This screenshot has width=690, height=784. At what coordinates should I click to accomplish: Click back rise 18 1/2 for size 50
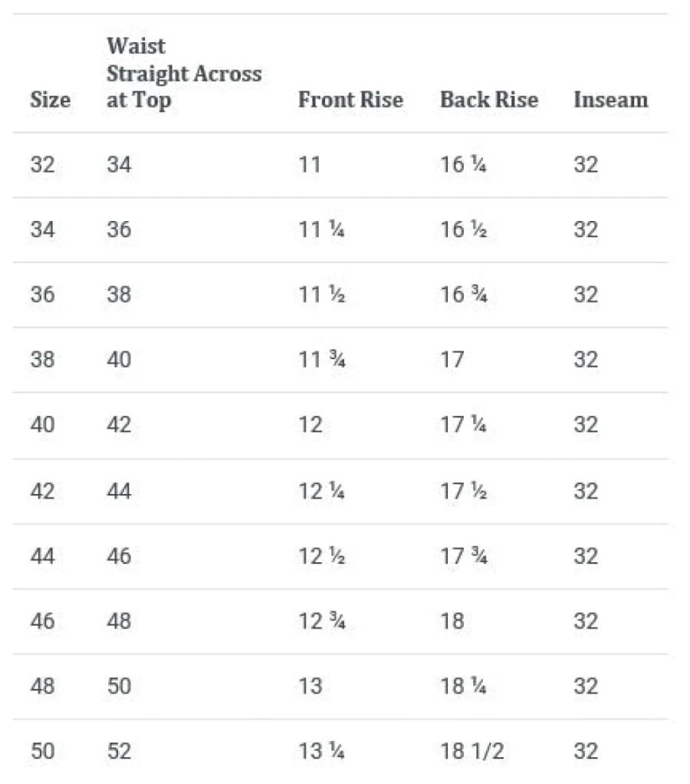point(472,751)
